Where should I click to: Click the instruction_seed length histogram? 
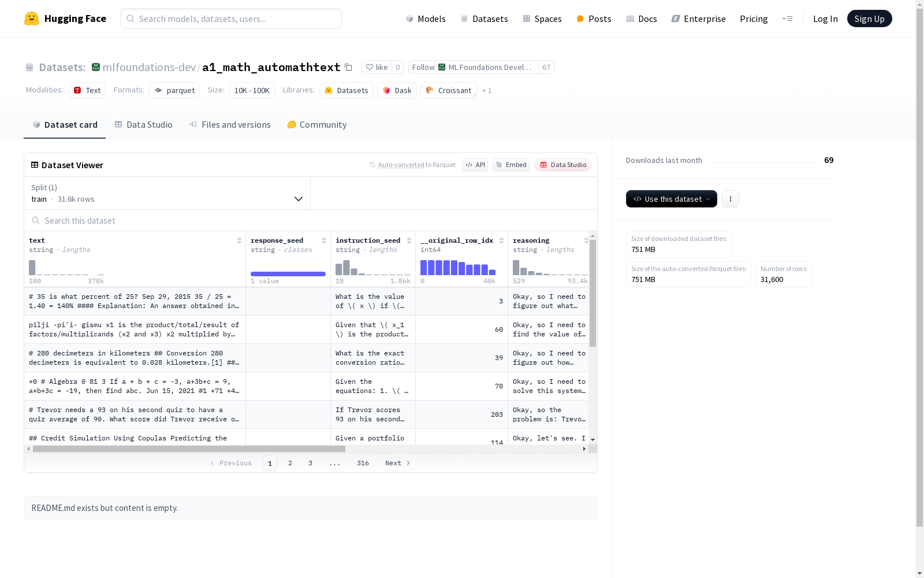[372, 267]
